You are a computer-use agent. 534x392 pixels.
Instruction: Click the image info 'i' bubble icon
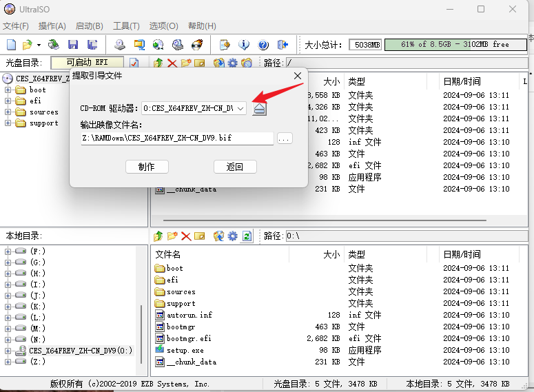click(x=244, y=45)
